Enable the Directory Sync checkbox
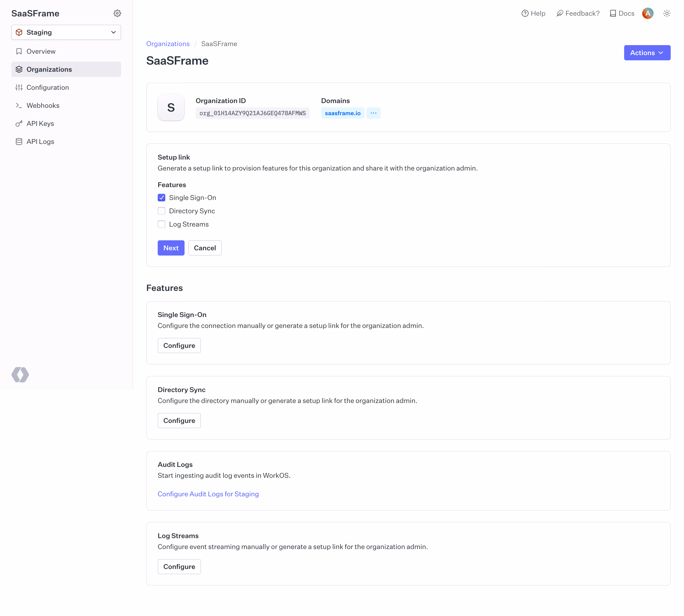This screenshot has height=616, width=684. 161,211
